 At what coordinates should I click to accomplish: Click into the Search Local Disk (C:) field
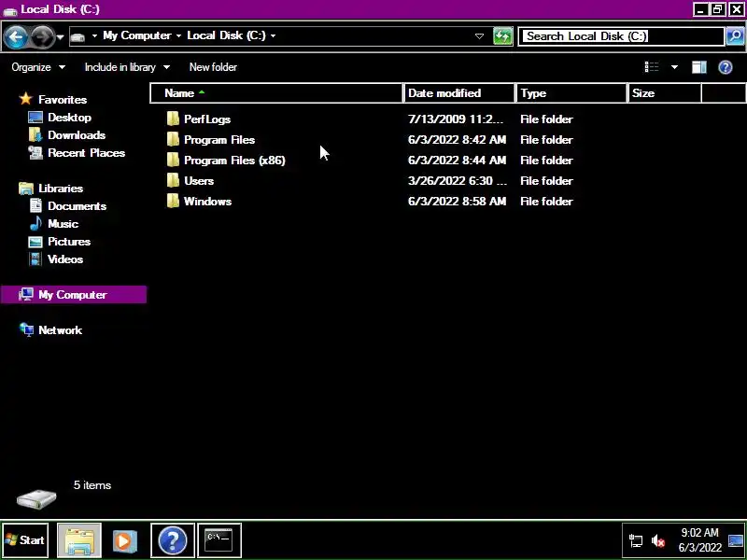click(622, 36)
